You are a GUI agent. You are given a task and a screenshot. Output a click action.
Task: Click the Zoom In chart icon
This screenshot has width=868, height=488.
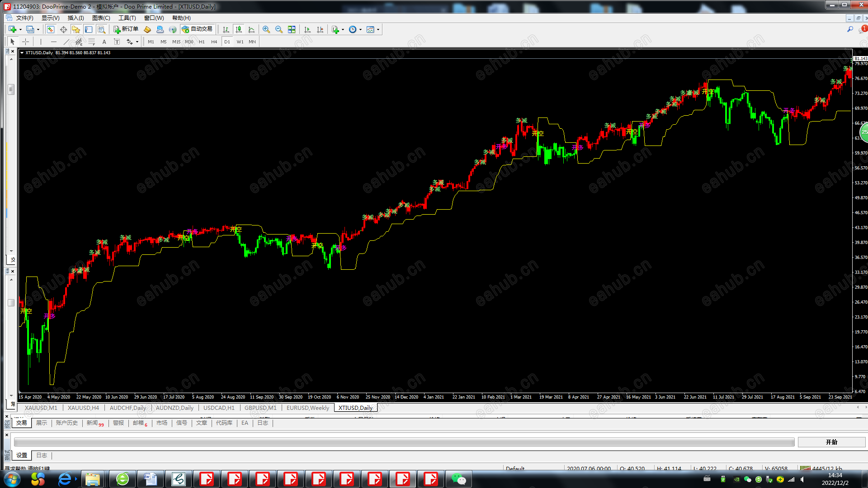tap(266, 29)
